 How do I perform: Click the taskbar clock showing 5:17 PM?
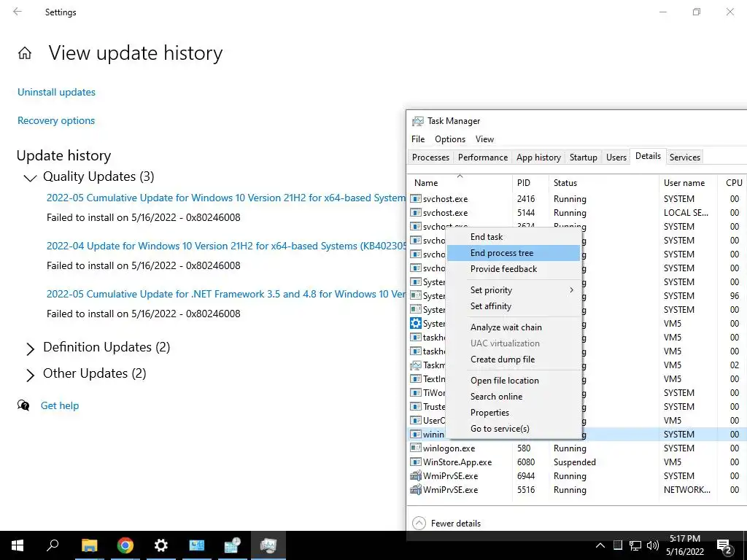tap(684, 545)
